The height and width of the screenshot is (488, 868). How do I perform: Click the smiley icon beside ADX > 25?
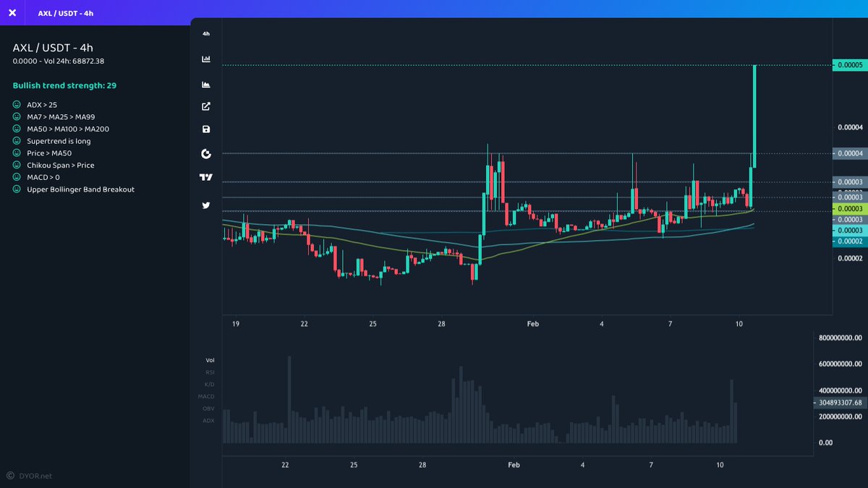click(17, 105)
